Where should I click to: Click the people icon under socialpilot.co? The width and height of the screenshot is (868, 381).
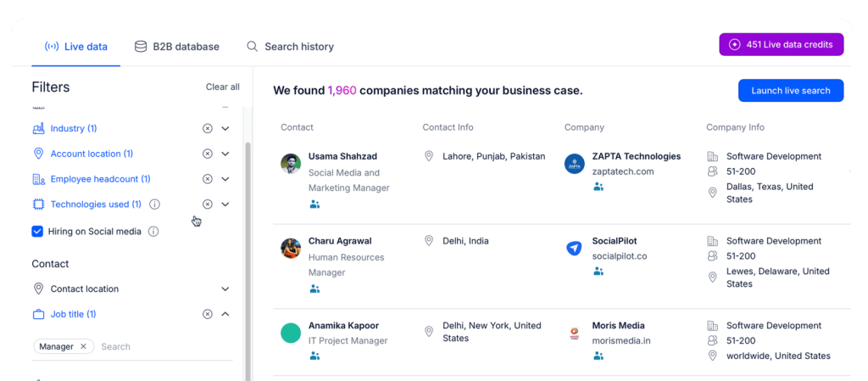598,272
